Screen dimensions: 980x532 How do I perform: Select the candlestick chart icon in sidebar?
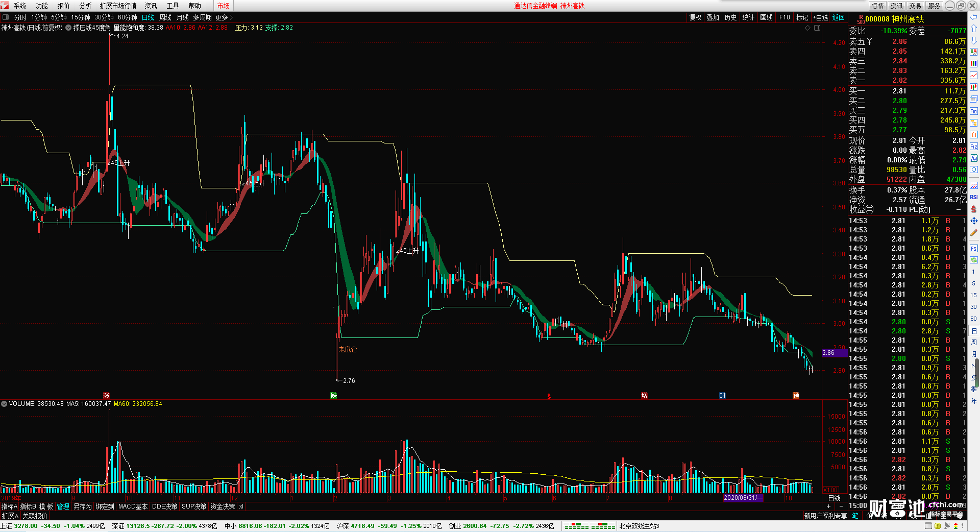(x=973, y=87)
